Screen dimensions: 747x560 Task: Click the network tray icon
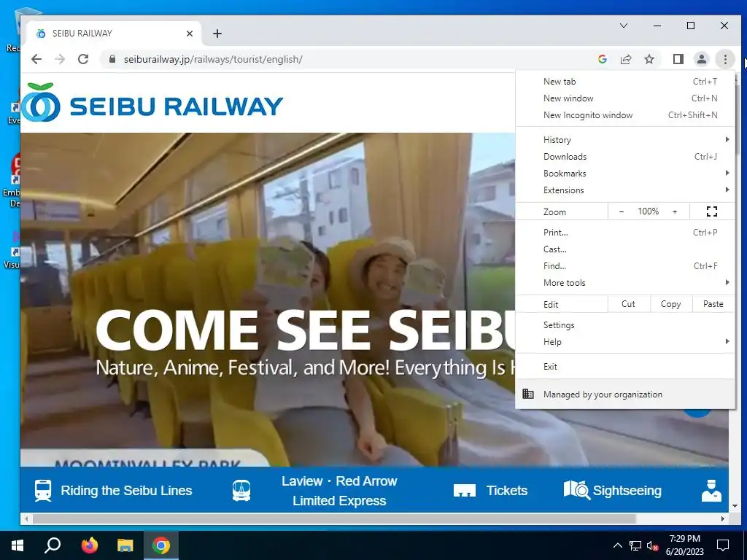(x=635, y=545)
